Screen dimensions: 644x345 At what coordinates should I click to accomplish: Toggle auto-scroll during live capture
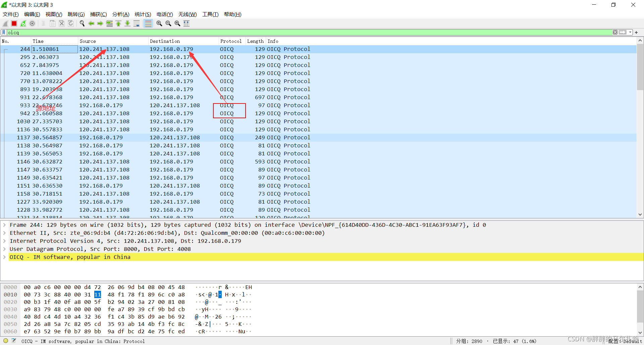137,23
